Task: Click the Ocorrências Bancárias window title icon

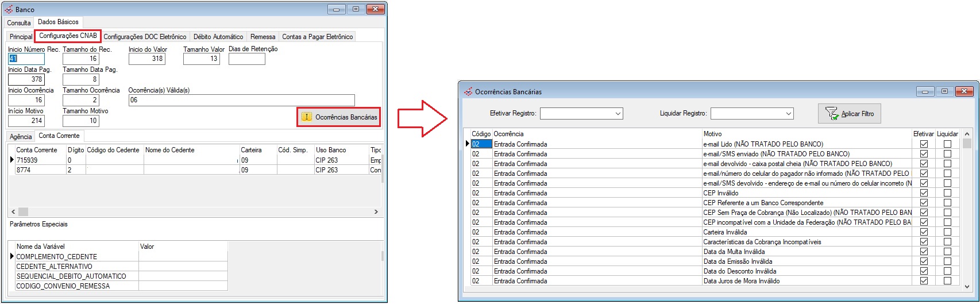Action: [468, 91]
